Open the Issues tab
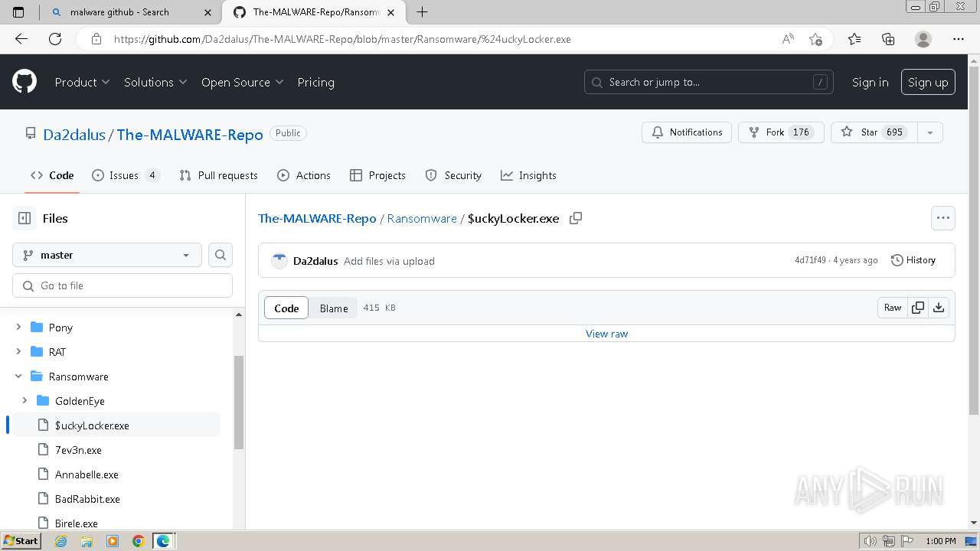980x551 pixels. [x=126, y=175]
